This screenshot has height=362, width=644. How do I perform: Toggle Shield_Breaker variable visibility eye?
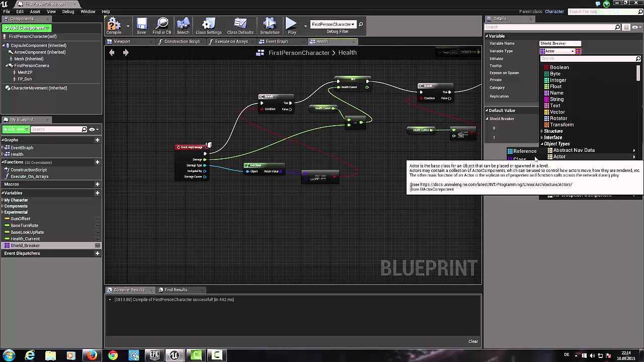point(98,245)
